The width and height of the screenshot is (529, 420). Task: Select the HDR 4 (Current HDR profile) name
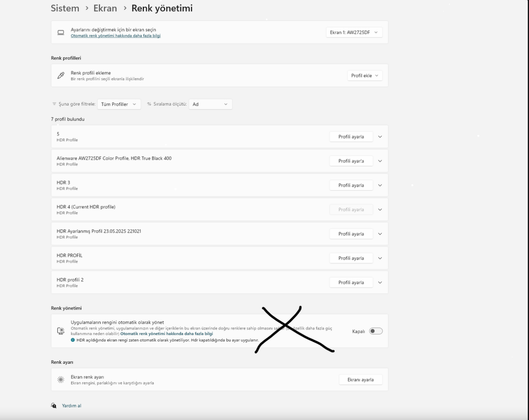click(86, 207)
